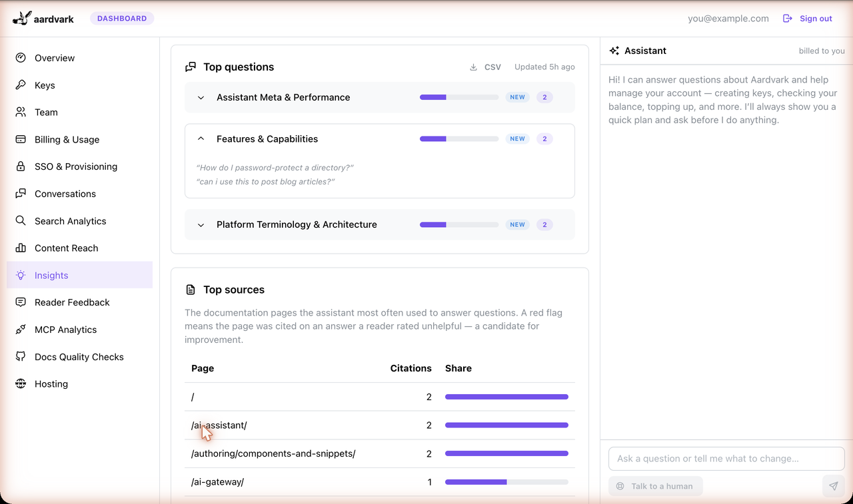
Task: Click the Reader Feedback message icon
Action: click(21, 302)
